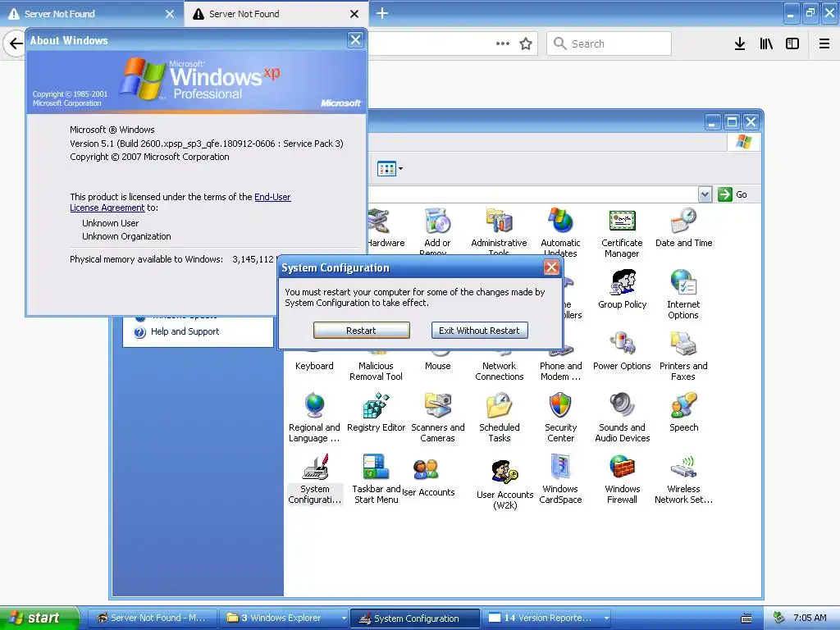Viewport: 840px width, 630px height.
Task: Switch to Server Not Found taskbar item
Action: (x=152, y=619)
